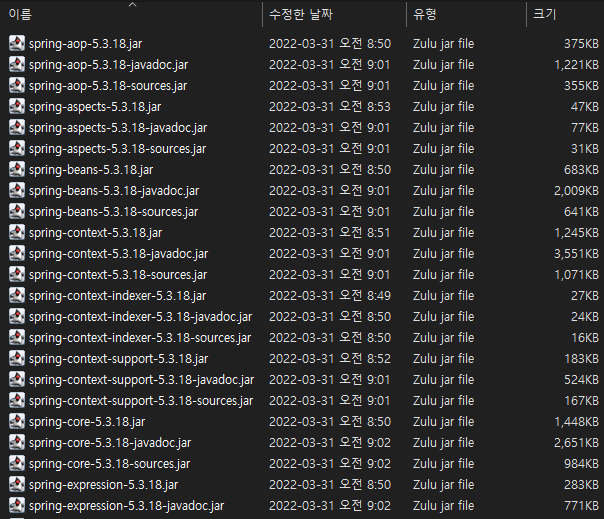
Task: Click the 2,009KB size value
Action: point(576,191)
